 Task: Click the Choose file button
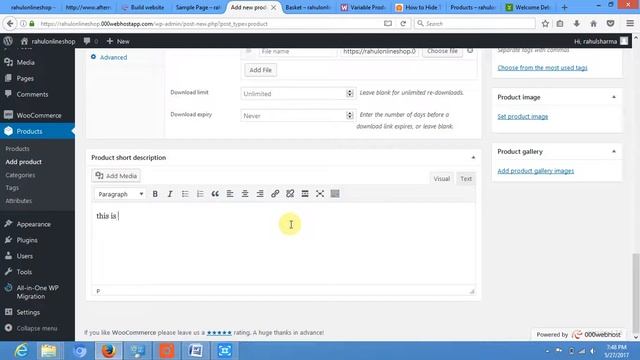[x=442, y=51]
